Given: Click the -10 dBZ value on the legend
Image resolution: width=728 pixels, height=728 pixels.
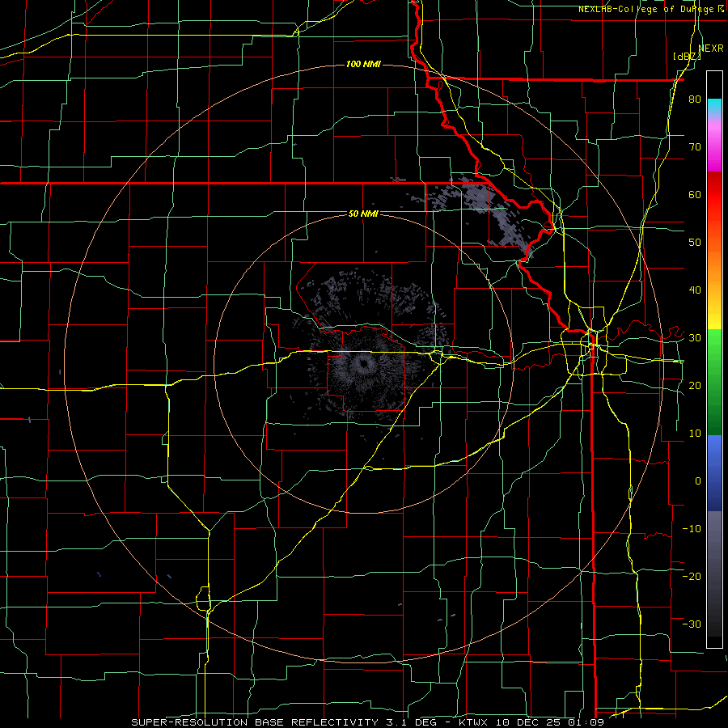Looking at the screenshot, I should point(692,529).
